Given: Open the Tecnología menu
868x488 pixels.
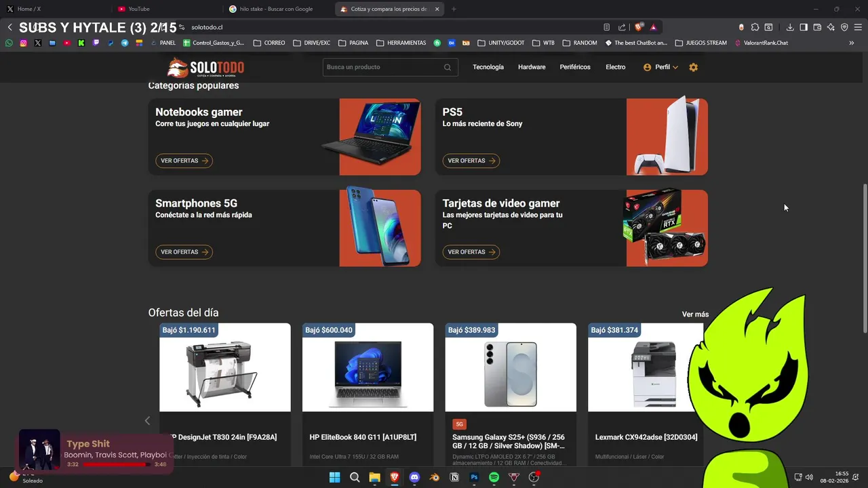Looking at the screenshot, I should tap(488, 67).
